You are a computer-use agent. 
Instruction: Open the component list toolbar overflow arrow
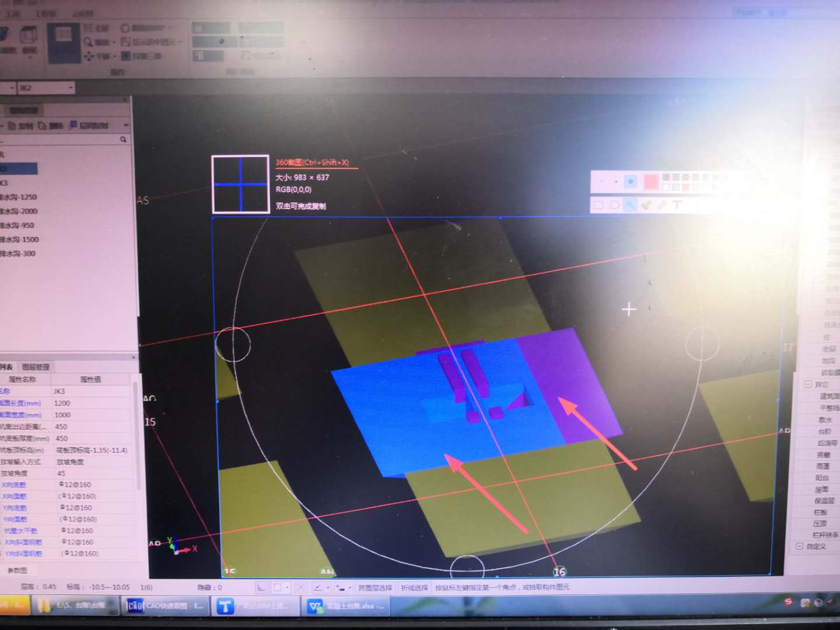[x=125, y=125]
